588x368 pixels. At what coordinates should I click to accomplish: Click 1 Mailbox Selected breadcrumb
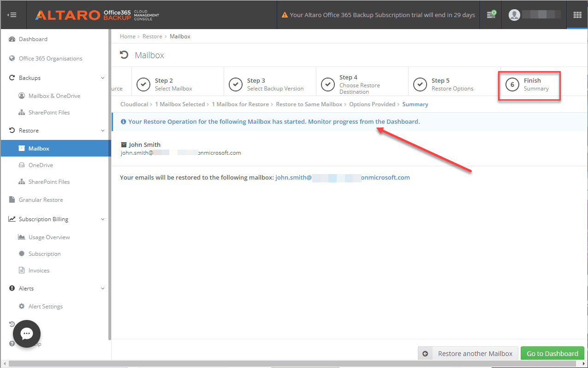180,104
